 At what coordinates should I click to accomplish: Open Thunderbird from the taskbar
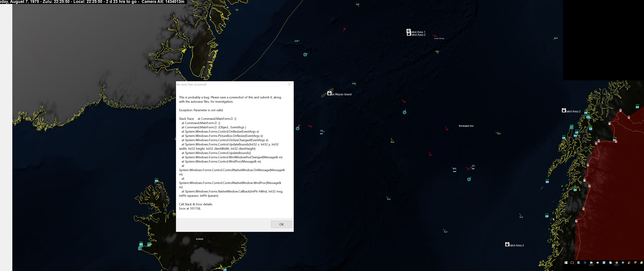click(623, 263)
